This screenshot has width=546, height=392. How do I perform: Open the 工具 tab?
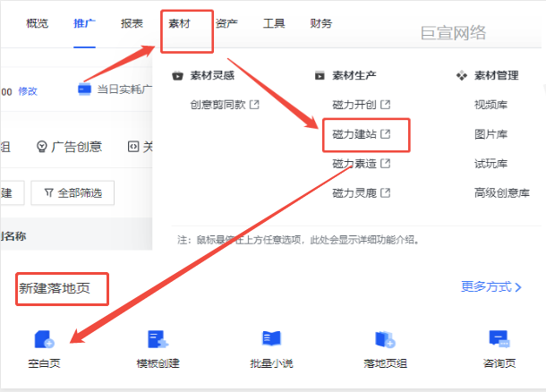pos(274,23)
